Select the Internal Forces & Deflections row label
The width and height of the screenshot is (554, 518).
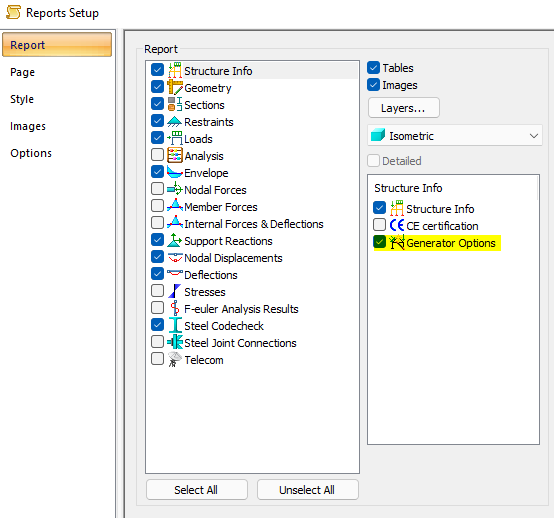point(254,224)
